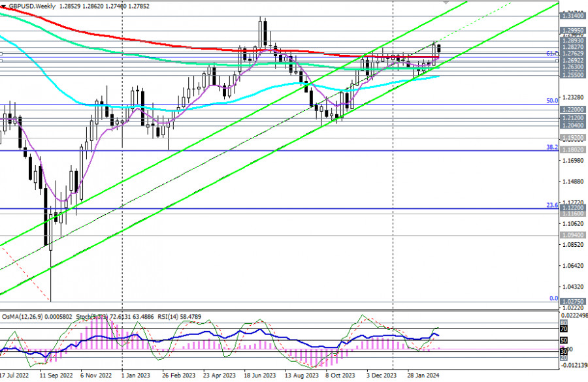The width and height of the screenshot is (588, 382).
Task: Click the 1.19200 price level label
Action: coord(572,138)
